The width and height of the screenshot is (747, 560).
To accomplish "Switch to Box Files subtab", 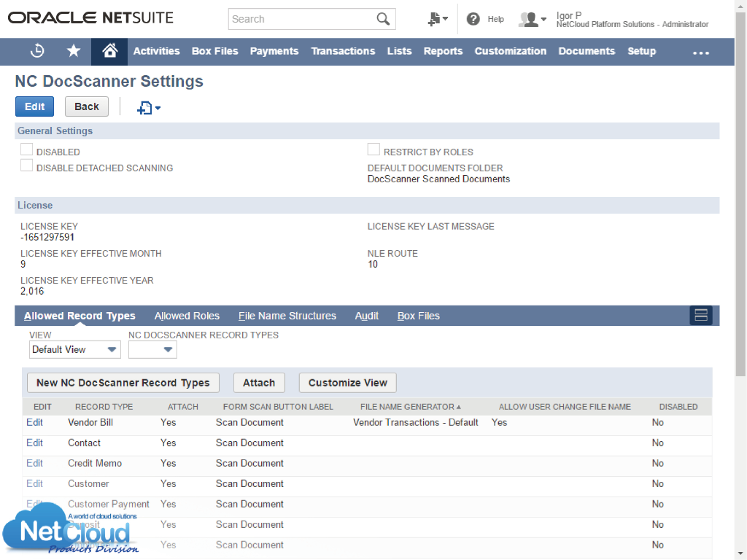I will [418, 316].
